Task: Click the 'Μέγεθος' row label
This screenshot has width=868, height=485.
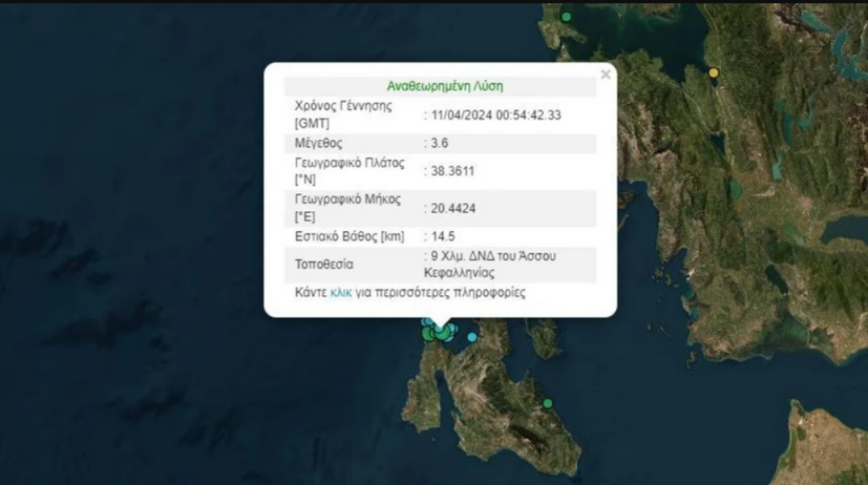Action: click(x=319, y=144)
